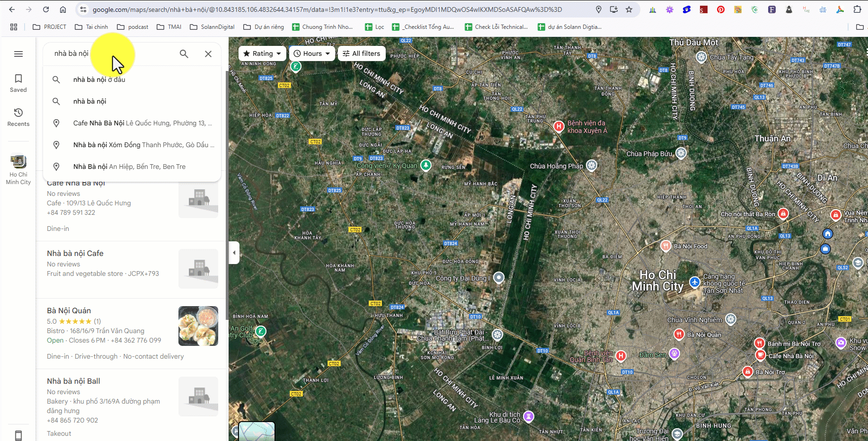Screen dimensions: 868x441
Task: Open Recents in the sidebar
Action: (18, 117)
